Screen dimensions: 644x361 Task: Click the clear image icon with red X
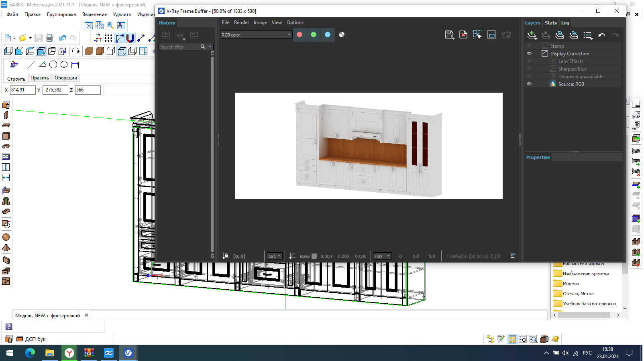[463, 35]
